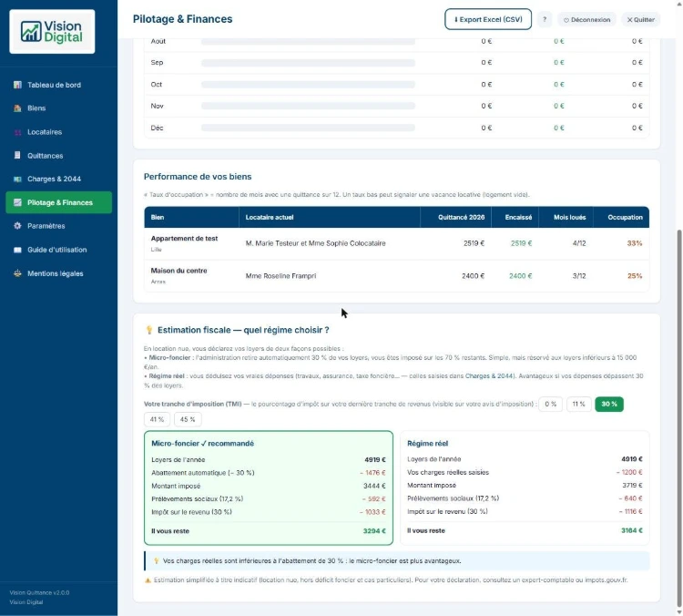Navigate to Quittances
The height and width of the screenshot is (616, 683).
point(59,155)
